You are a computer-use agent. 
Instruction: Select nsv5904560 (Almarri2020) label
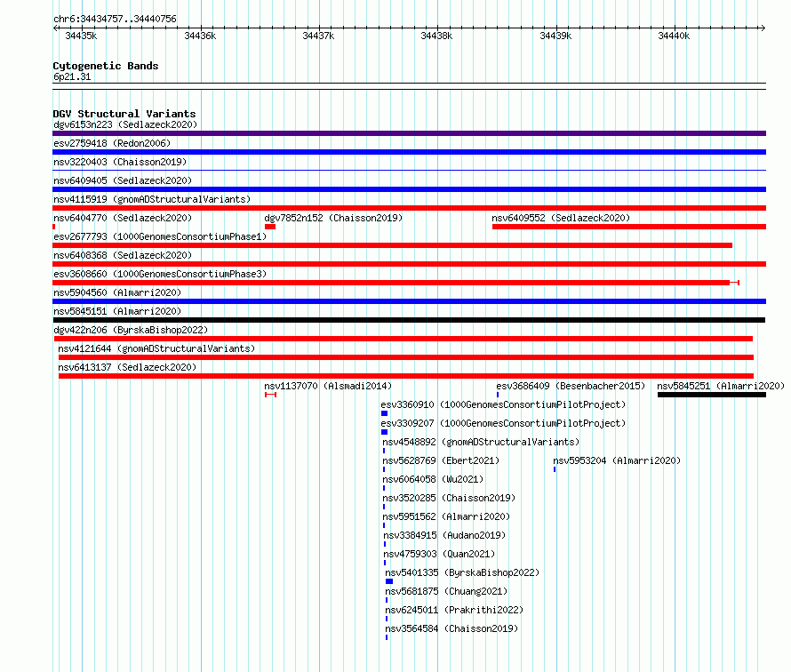point(117,292)
